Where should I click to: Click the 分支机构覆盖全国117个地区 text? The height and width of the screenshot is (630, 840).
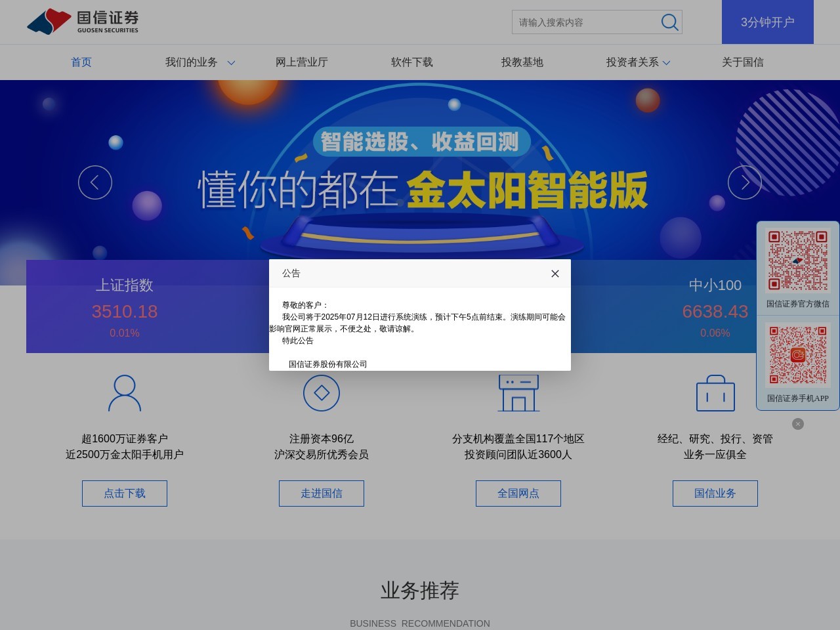point(518,439)
